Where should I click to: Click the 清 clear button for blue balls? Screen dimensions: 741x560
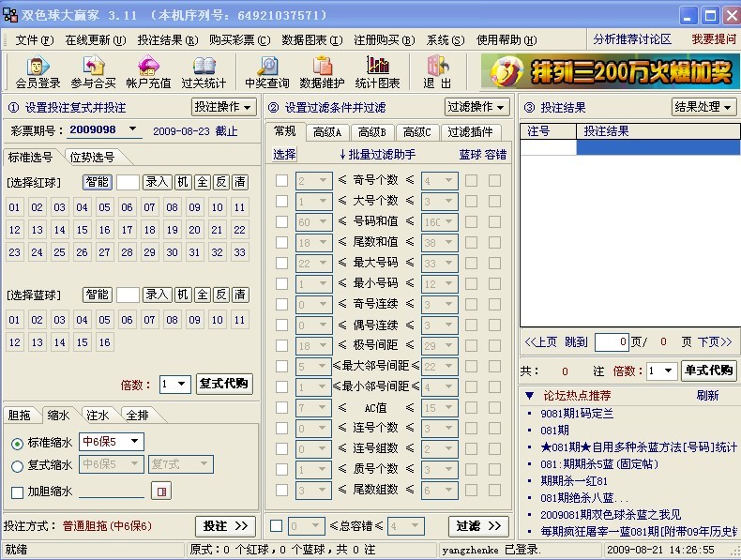tap(240, 295)
